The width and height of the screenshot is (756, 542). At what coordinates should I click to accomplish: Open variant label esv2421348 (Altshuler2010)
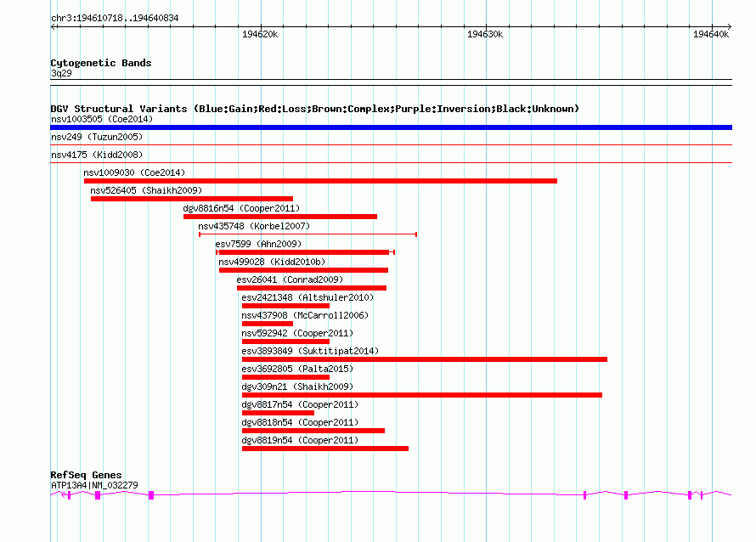click(x=307, y=297)
